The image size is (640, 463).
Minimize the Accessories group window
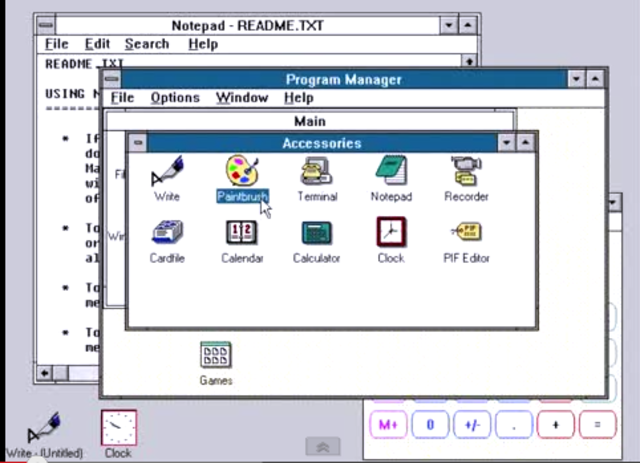(x=507, y=143)
